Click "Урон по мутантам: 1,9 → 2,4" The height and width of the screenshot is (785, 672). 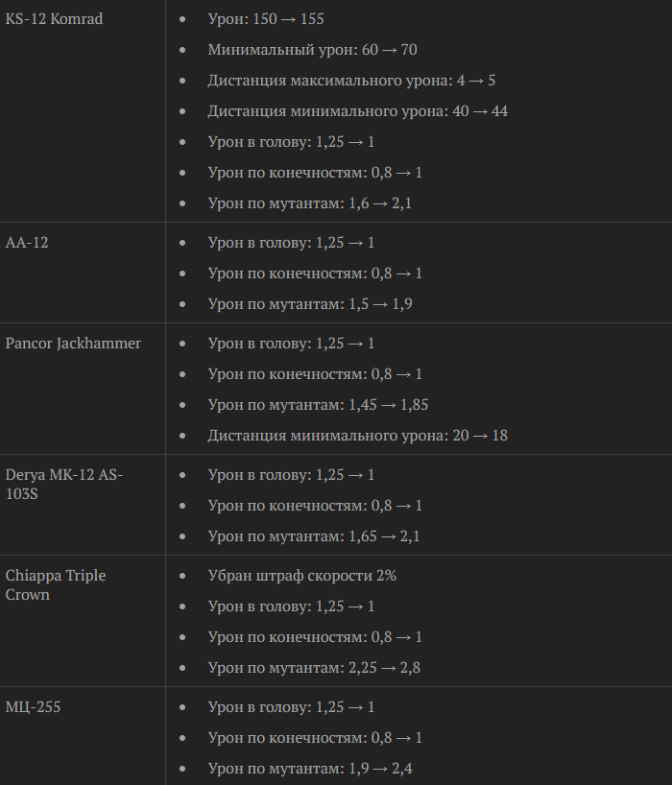click(310, 769)
